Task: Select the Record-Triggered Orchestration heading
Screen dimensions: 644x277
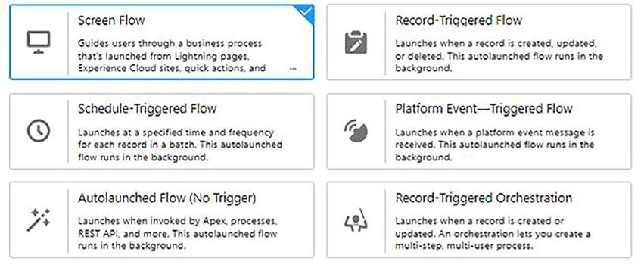Action: 484,198
